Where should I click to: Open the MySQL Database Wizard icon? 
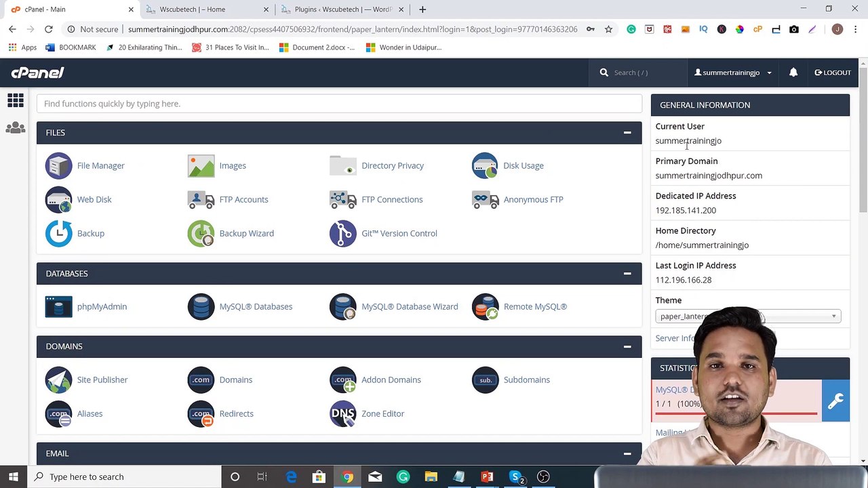tap(342, 306)
